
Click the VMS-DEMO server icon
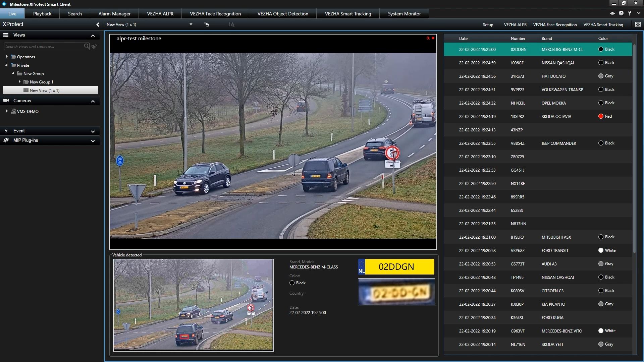[13, 111]
